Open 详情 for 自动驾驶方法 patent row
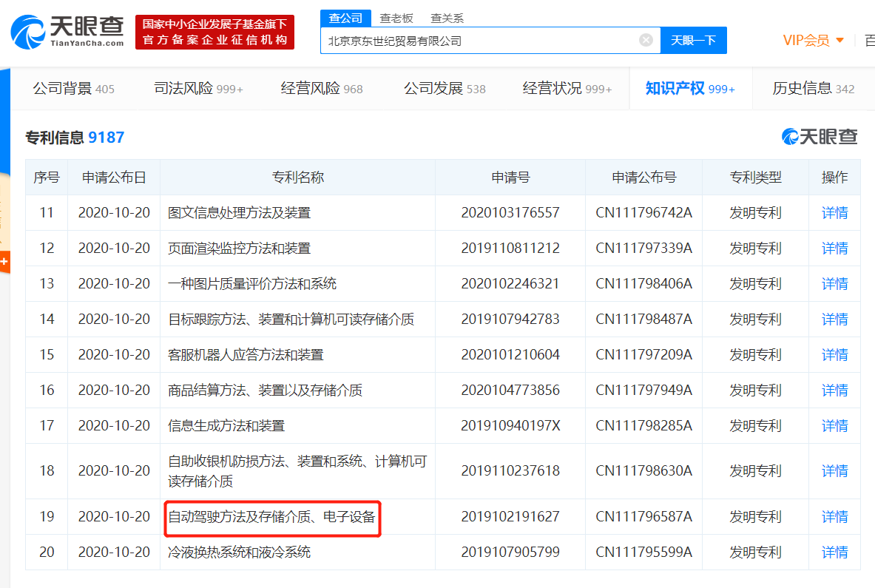 pyautogui.click(x=835, y=516)
